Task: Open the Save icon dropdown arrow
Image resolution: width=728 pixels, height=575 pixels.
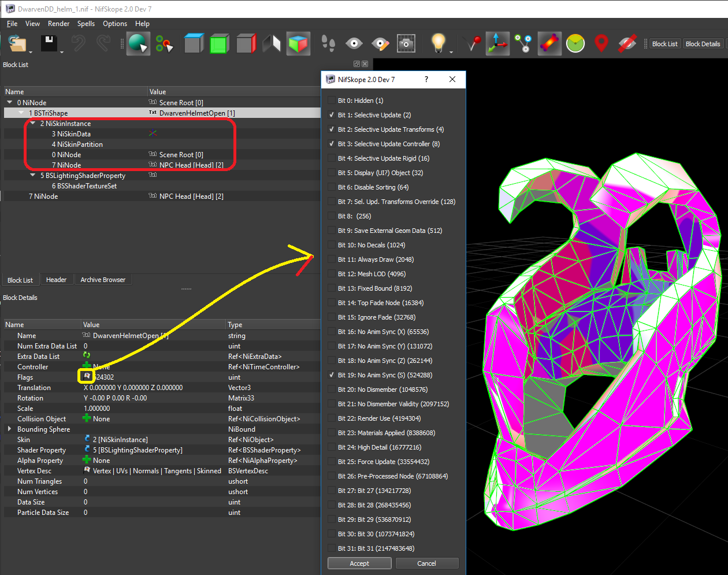Action: (61, 53)
